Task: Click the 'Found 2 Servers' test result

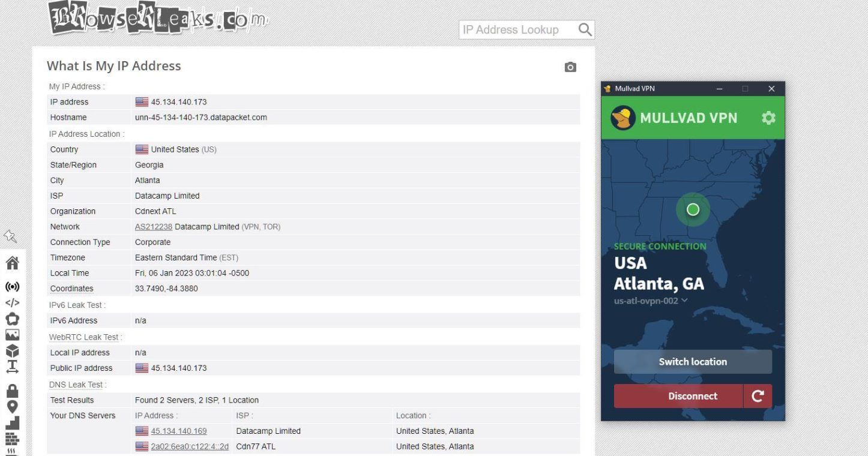Action: (x=197, y=400)
